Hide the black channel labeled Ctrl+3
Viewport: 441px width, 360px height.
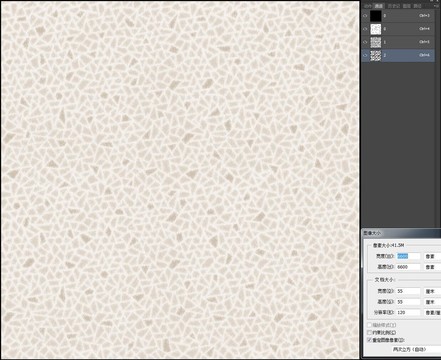click(365, 16)
